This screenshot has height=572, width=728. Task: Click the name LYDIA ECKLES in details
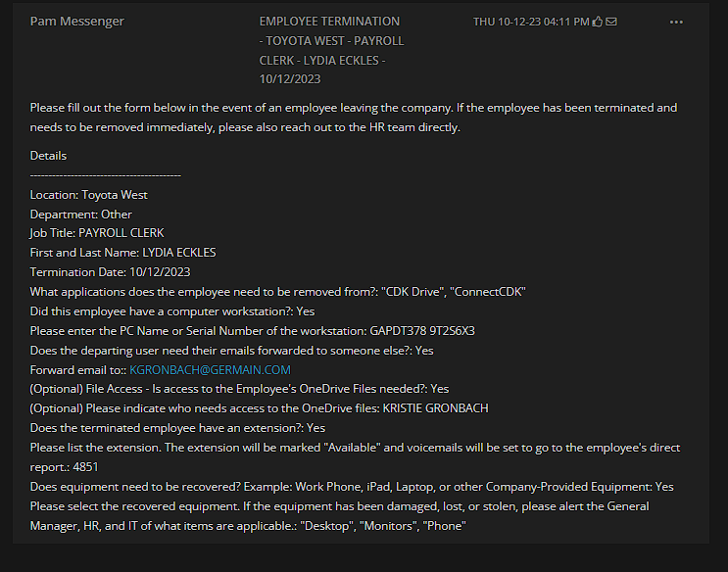(178, 252)
